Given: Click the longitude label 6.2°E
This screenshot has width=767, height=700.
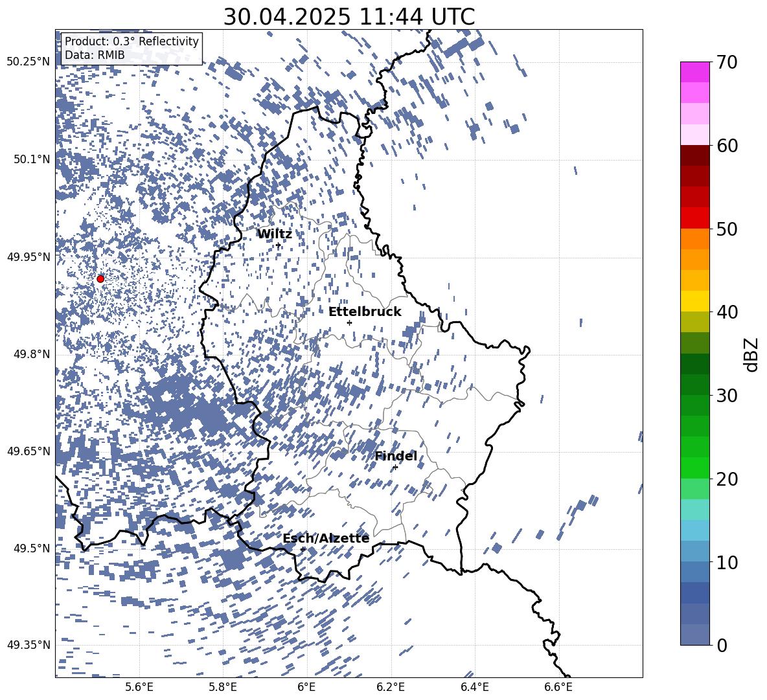Looking at the screenshot, I should (391, 687).
